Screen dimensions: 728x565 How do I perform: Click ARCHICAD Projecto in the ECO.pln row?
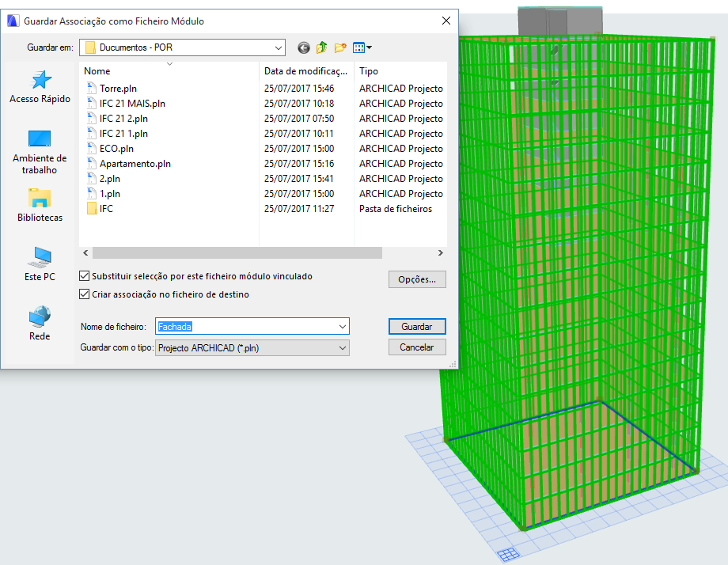click(401, 149)
